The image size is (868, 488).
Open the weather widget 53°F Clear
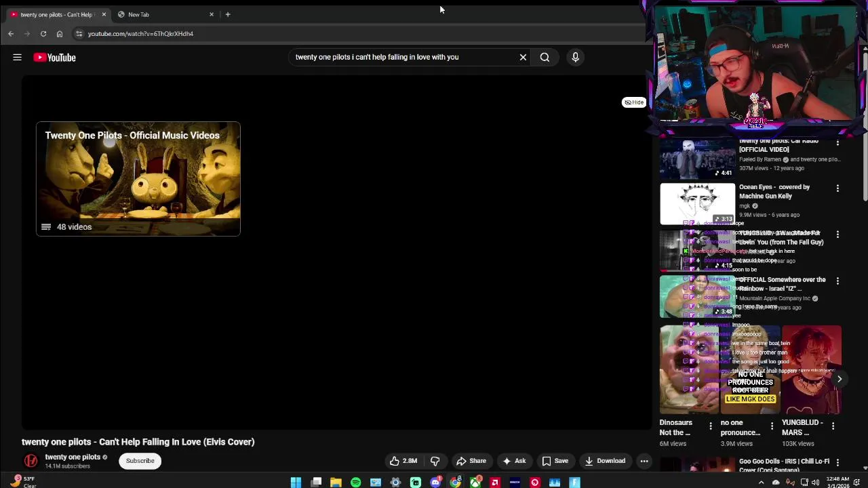(22, 482)
